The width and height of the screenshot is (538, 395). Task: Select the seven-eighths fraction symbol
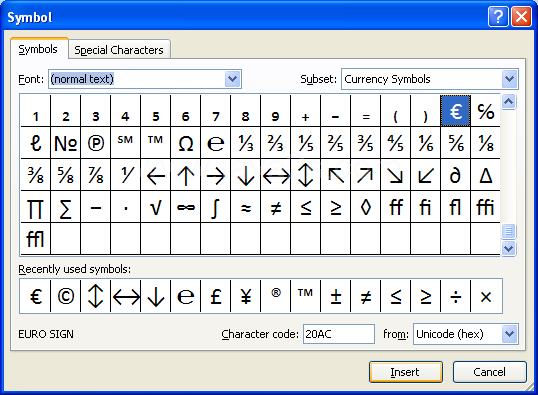point(96,175)
